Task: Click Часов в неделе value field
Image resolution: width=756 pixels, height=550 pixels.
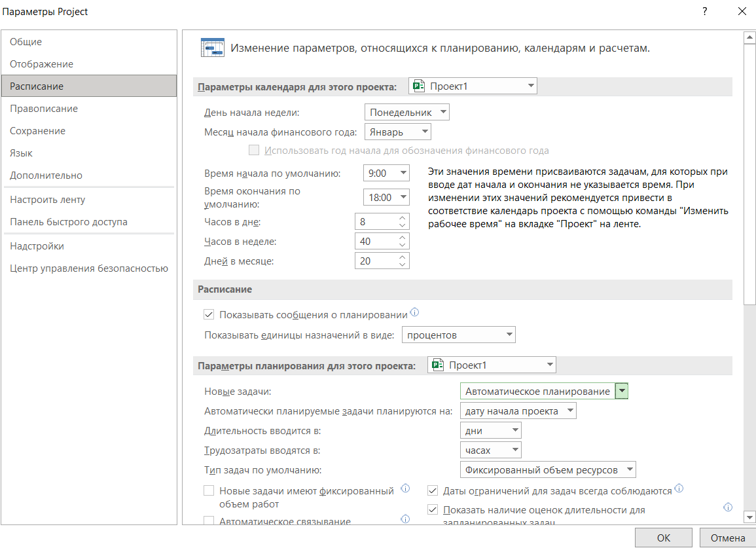Action: click(x=376, y=241)
